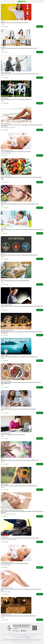Viewport: 44px width, 644px height.
Task: Click the sunflower positive psychology image
Action: pos(16,475)
